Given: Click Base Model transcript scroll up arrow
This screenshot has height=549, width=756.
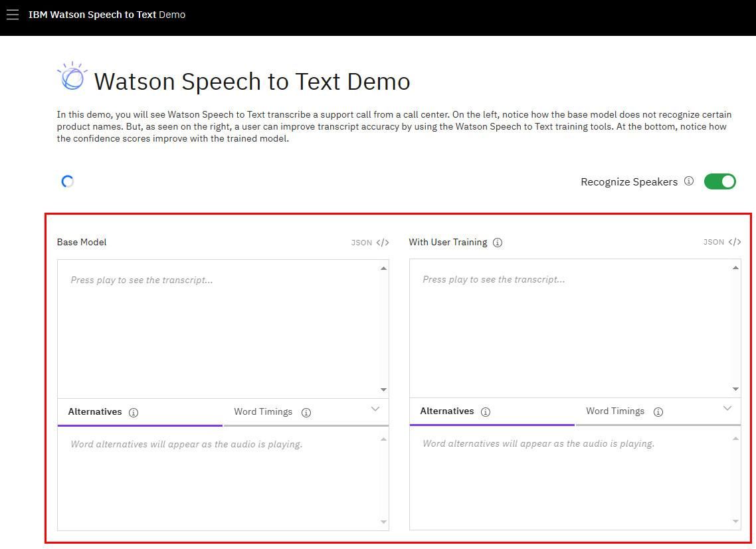Looking at the screenshot, I should coord(384,269).
